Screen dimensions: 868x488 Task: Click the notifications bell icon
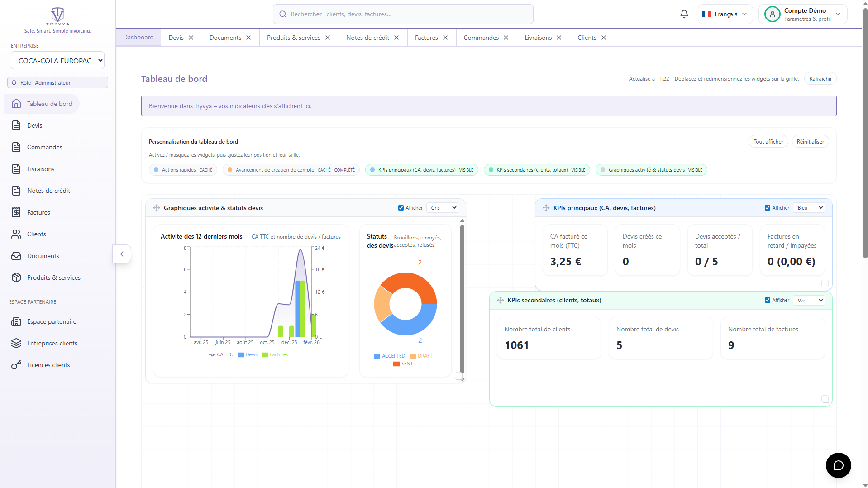coord(684,14)
